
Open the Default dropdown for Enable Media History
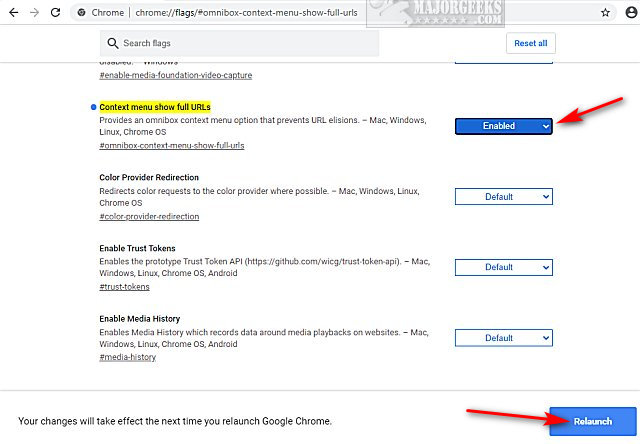504,338
